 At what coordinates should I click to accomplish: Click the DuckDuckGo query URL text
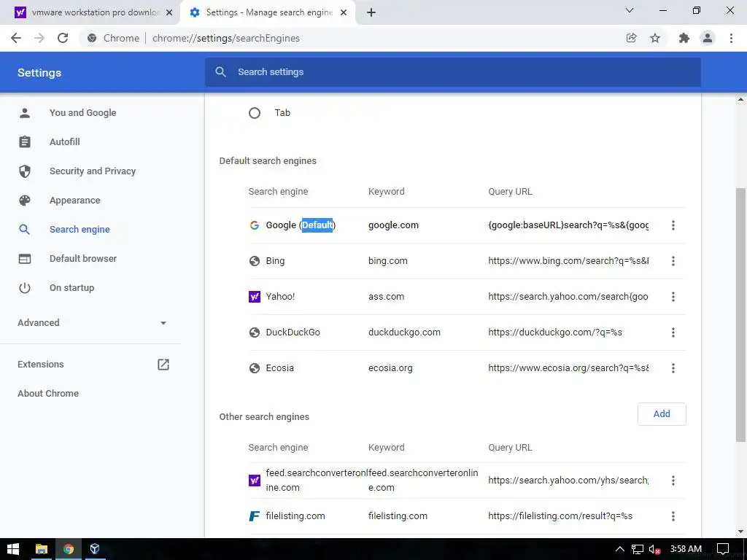pos(555,332)
